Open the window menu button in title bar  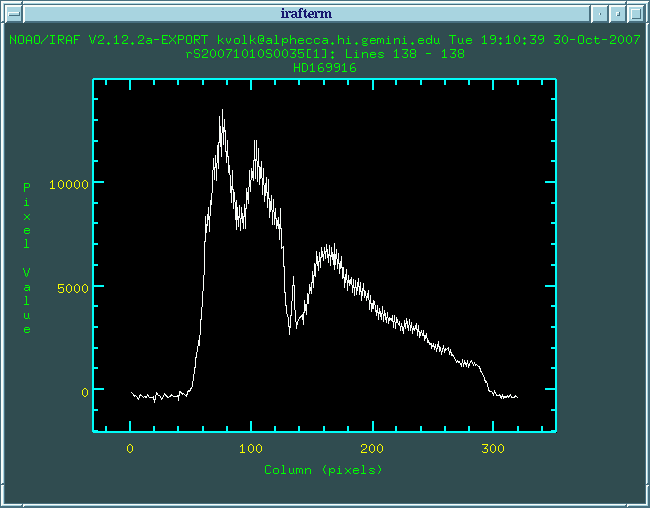[14, 14]
